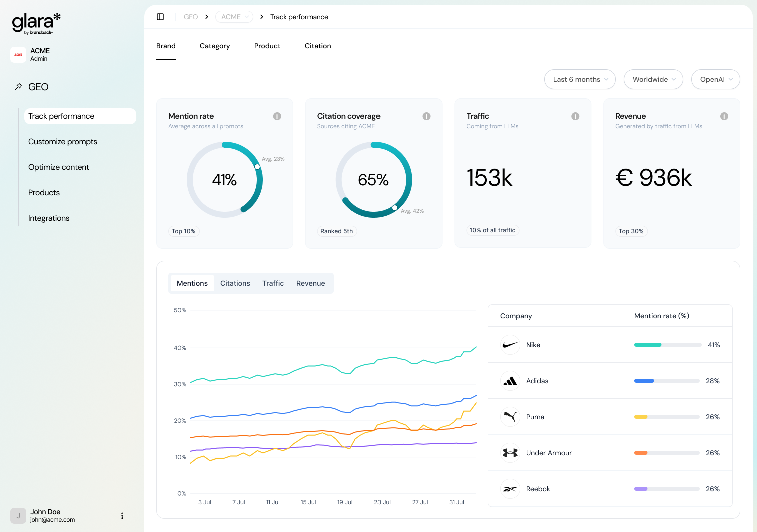Click the 19 Jul axis label
Image resolution: width=757 pixels, height=532 pixels.
pyautogui.click(x=345, y=502)
